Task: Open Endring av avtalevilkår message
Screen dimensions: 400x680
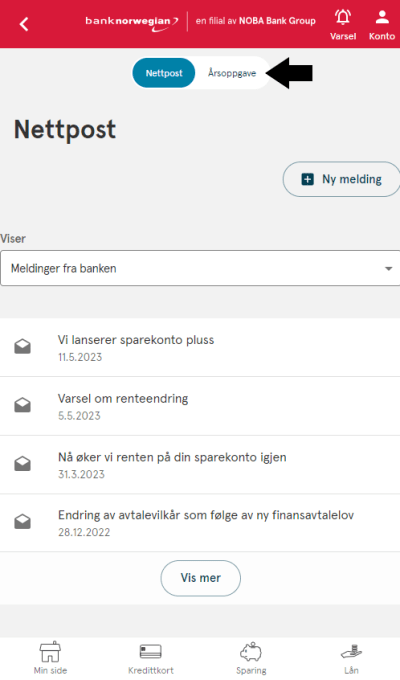Action: point(200,523)
